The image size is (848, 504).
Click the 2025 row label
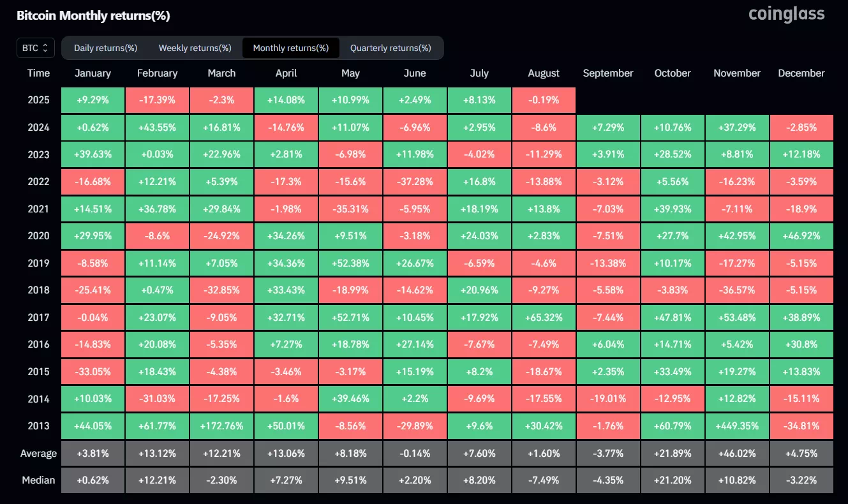38,100
